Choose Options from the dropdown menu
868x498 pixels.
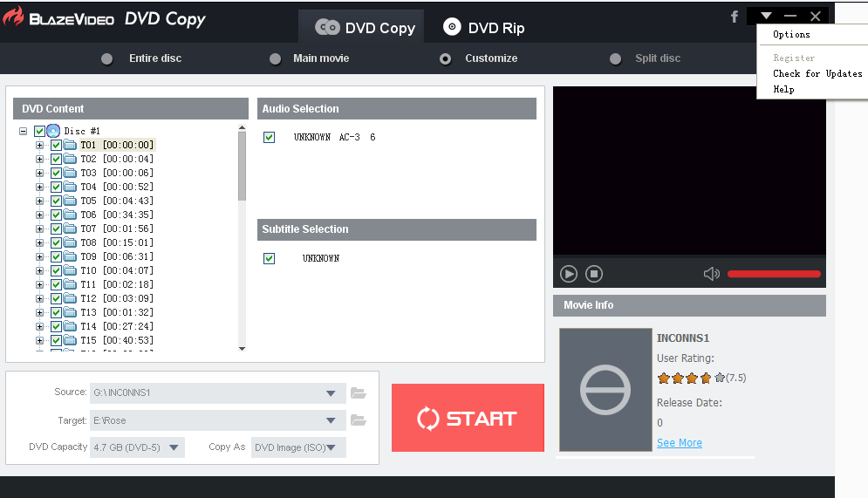click(x=791, y=35)
